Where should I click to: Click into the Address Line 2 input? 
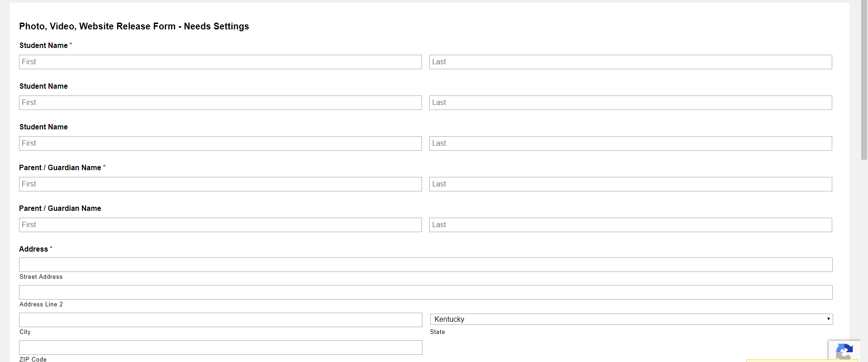[426, 292]
